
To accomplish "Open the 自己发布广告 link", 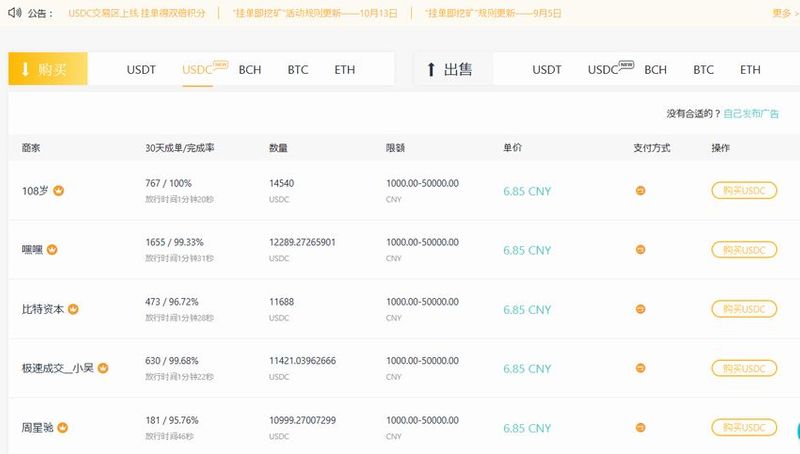I will pyautogui.click(x=751, y=114).
